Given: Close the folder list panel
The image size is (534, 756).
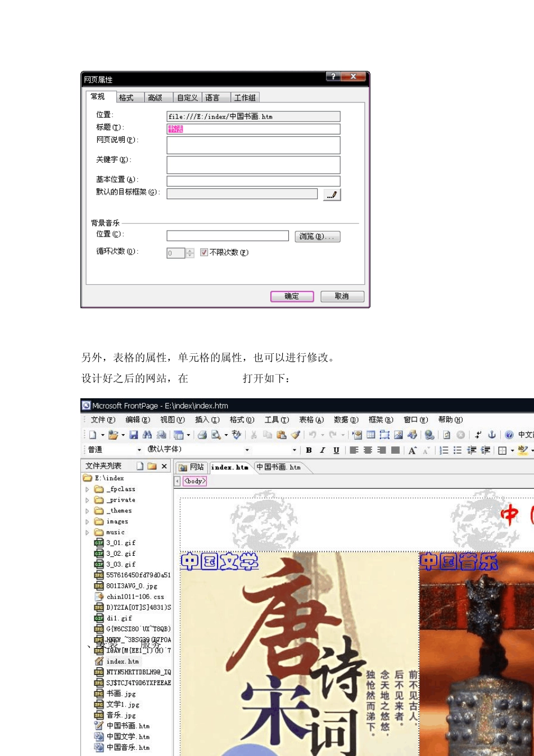Looking at the screenshot, I should (x=164, y=466).
